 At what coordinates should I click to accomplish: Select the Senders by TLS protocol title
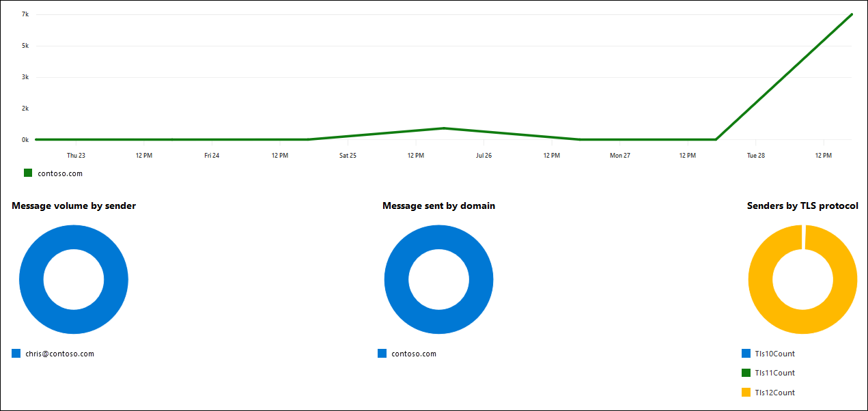[x=803, y=205]
